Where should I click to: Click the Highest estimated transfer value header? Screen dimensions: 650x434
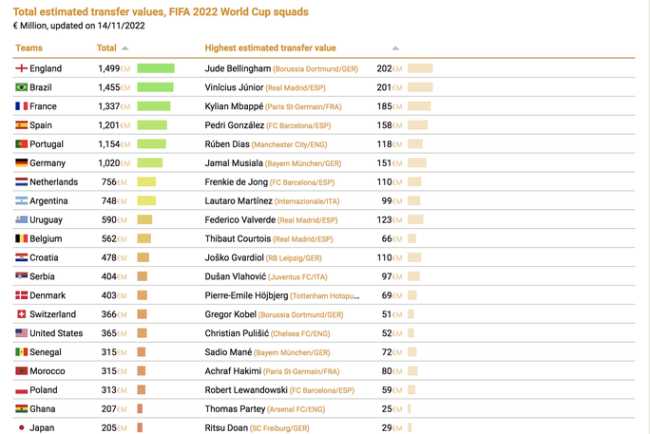click(x=270, y=48)
